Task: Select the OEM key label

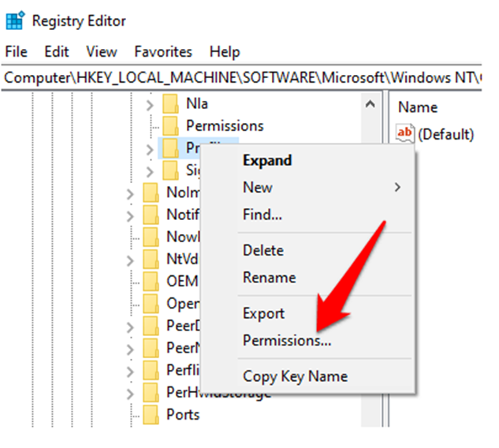Action: [x=183, y=282]
